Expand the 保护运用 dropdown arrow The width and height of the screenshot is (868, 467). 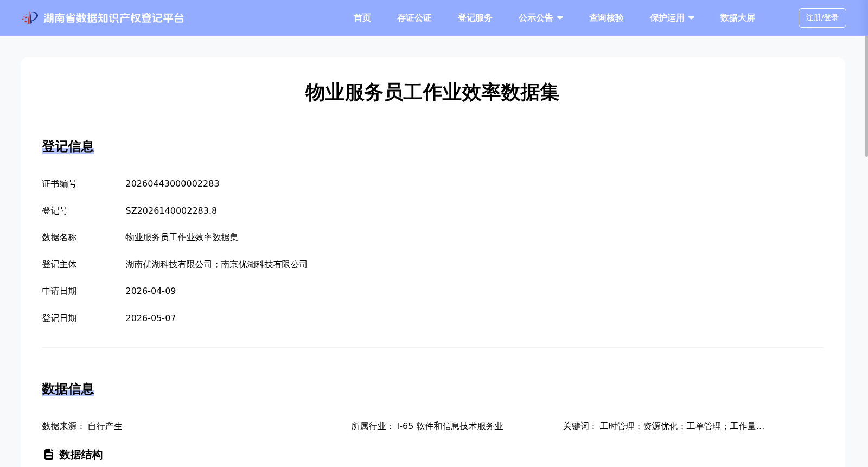point(691,18)
